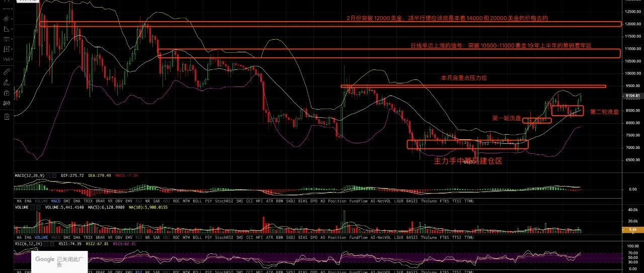Open VOLUME indicator settings gear
This screenshot has width=644, height=273.
point(33,207)
